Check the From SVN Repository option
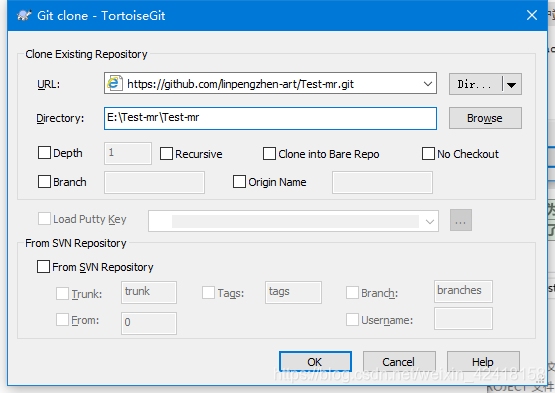This screenshot has width=555, height=393. pyautogui.click(x=43, y=267)
